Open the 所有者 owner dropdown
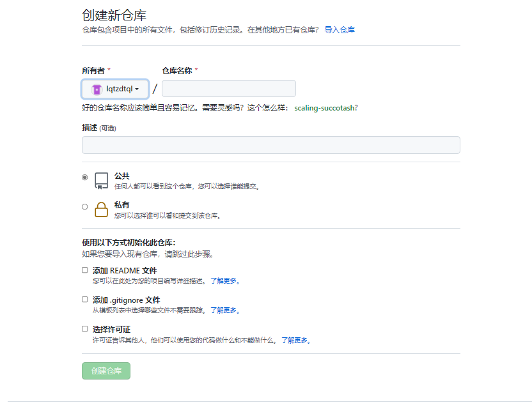532x405 pixels. pyautogui.click(x=115, y=89)
